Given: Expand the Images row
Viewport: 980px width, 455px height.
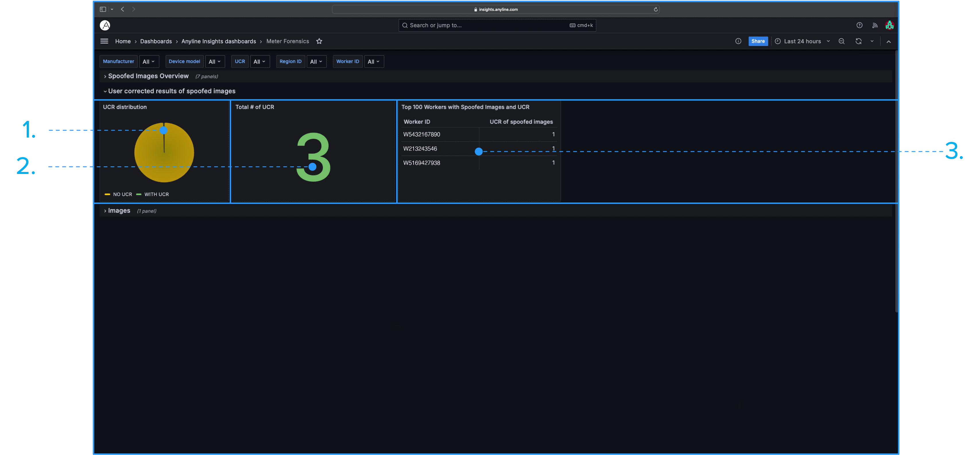Looking at the screenshot, I should pos(119,211).
